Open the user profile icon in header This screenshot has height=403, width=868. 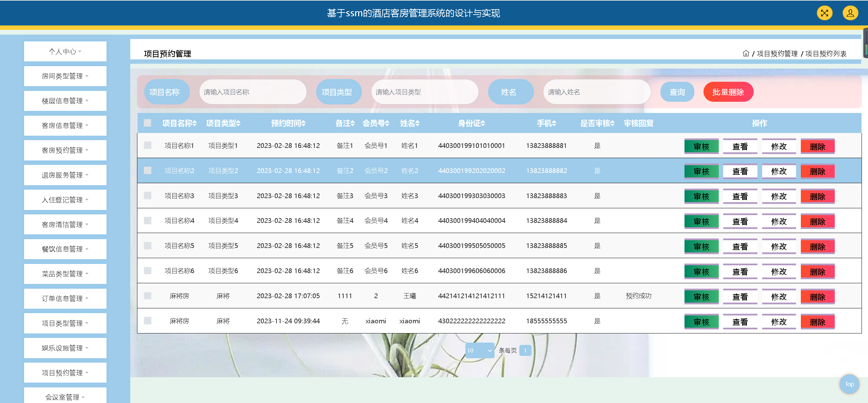pos(850,13)
